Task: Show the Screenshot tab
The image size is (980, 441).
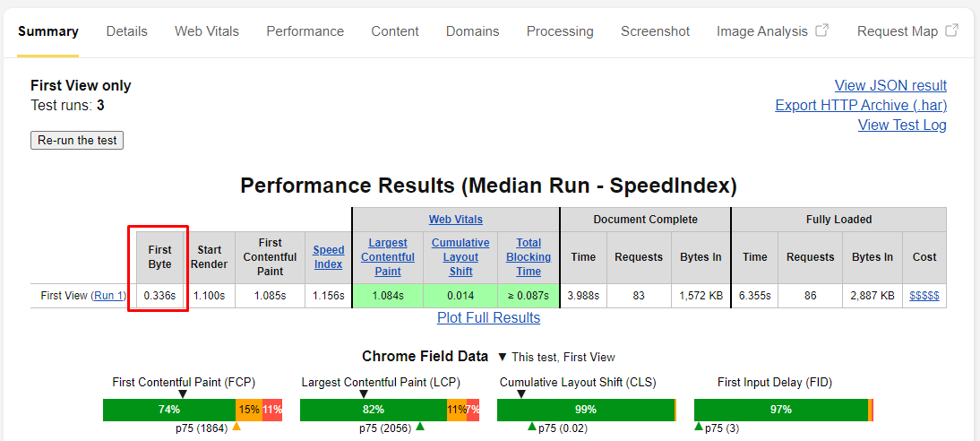Action: [655, 31]
